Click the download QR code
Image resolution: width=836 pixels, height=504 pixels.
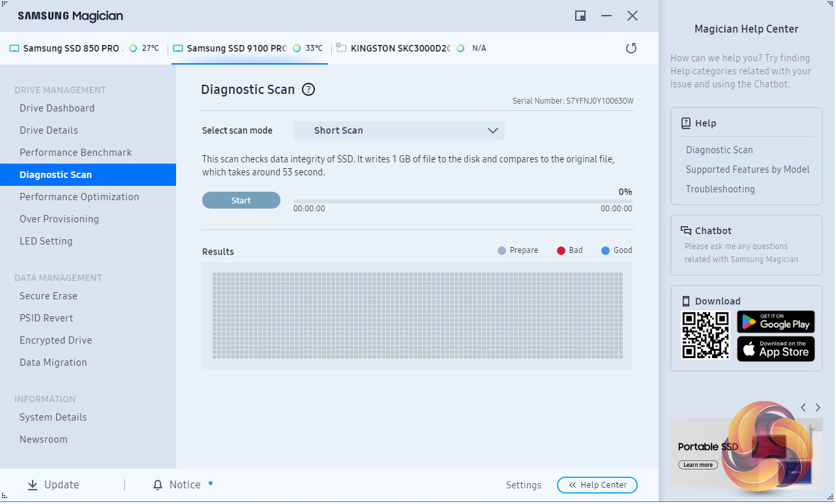[x=705, y=335]
